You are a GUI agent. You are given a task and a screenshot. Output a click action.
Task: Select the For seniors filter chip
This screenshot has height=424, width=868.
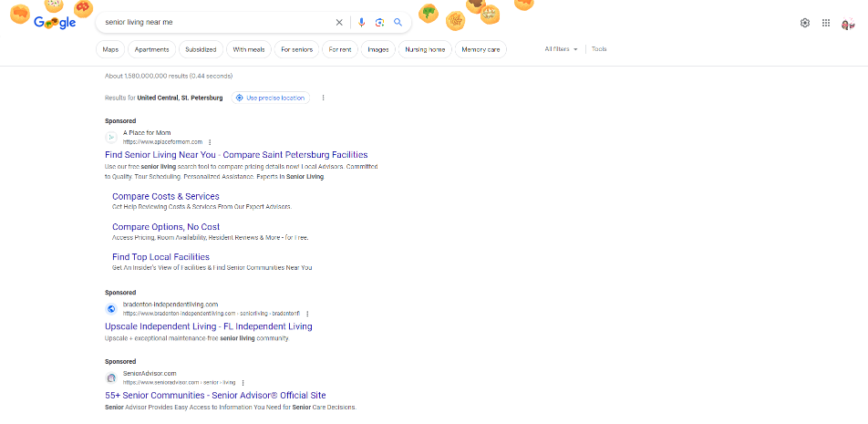pos(296,50)
